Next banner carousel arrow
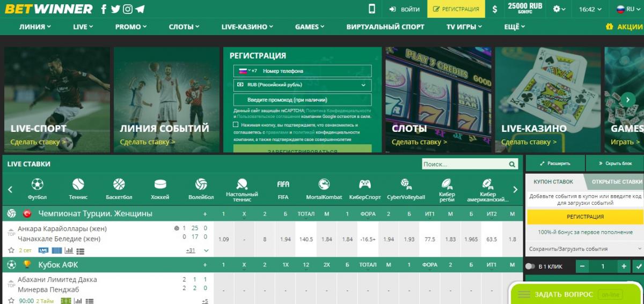The width and height of the screenshot is (644, 304). tap(628, 100)
